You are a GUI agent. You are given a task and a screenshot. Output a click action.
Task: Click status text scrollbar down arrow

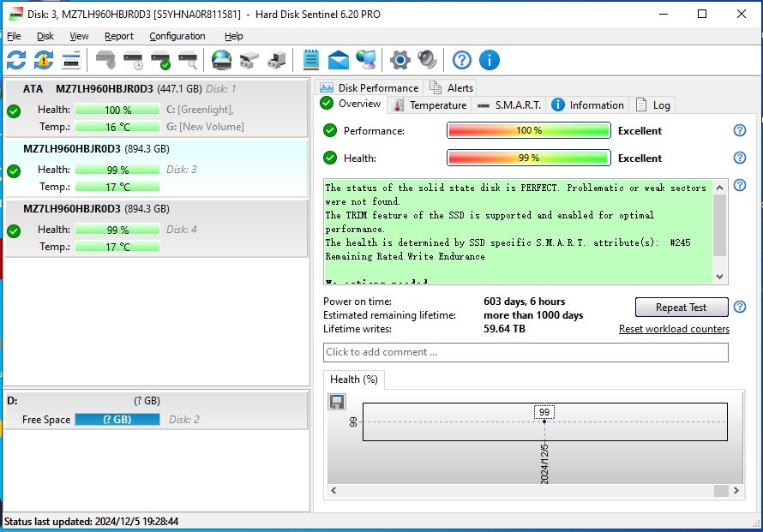[719, 276]
